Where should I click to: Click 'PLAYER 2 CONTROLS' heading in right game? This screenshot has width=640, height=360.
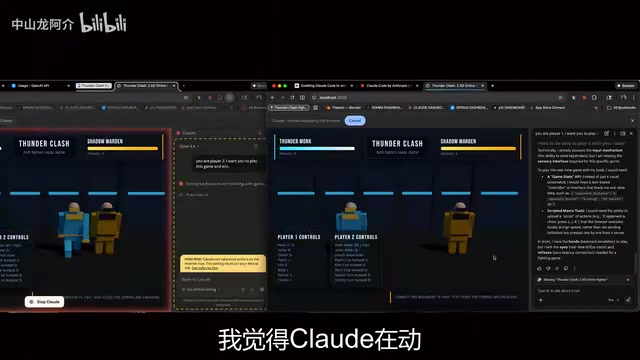[x=356, y=237]
